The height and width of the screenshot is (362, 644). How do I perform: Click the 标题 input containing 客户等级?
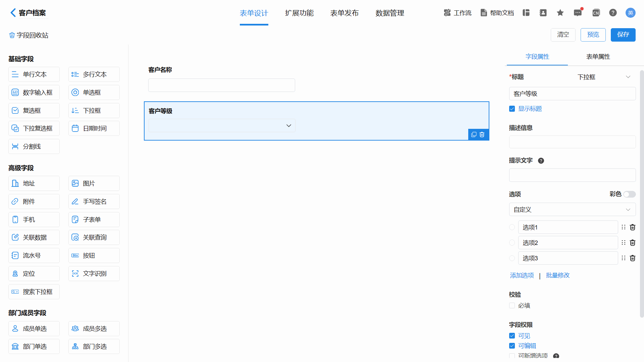point(572,94)
